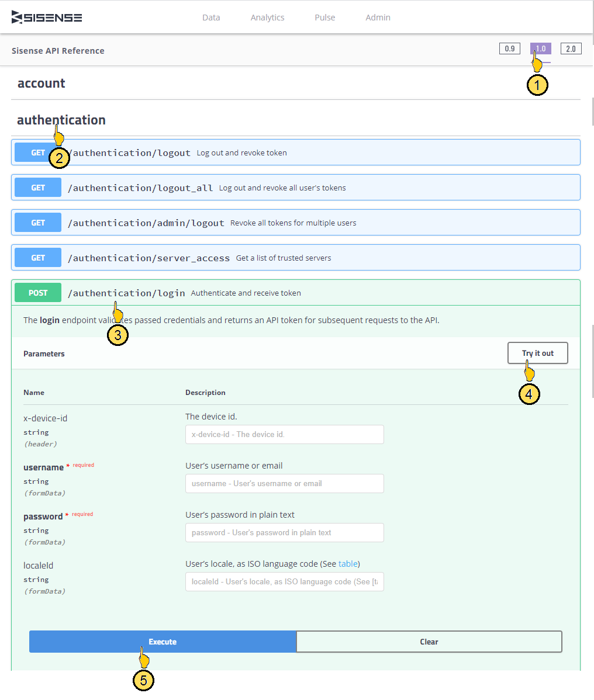Click the 'The device id.' description text
Viewport: 594px width, 700px height.
coord(211,417)
